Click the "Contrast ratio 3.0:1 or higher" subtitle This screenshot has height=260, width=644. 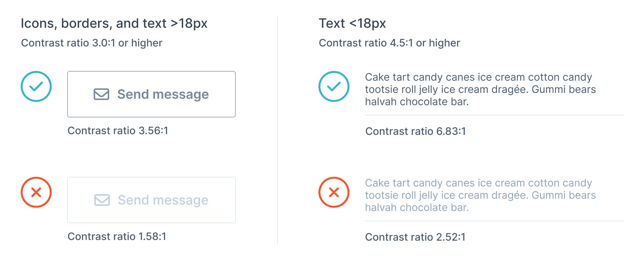tap(92, 43)
